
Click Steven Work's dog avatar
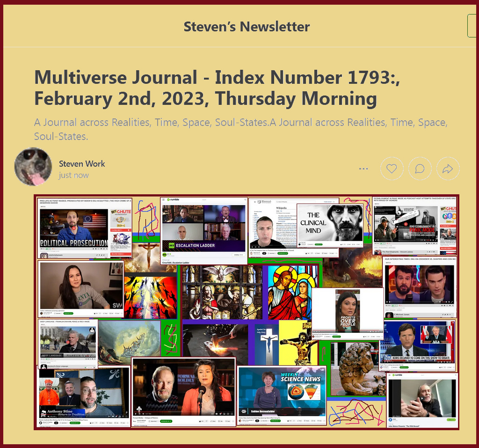click(x=33, y=167)
